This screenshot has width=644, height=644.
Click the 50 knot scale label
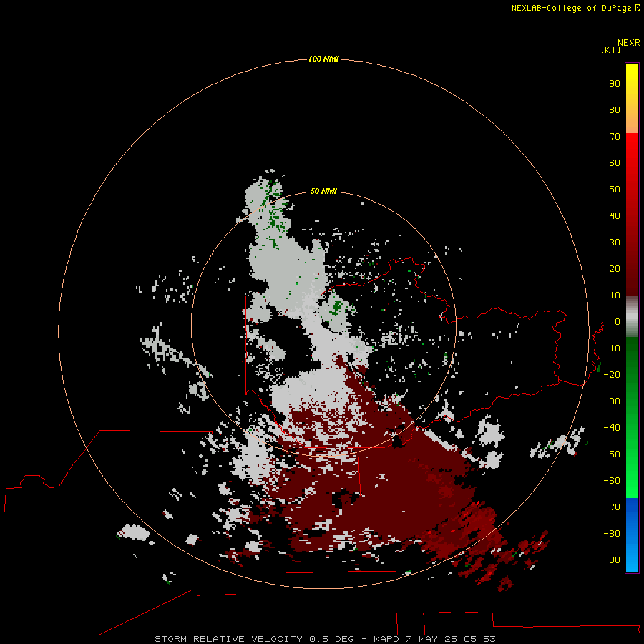coord(615,190)
